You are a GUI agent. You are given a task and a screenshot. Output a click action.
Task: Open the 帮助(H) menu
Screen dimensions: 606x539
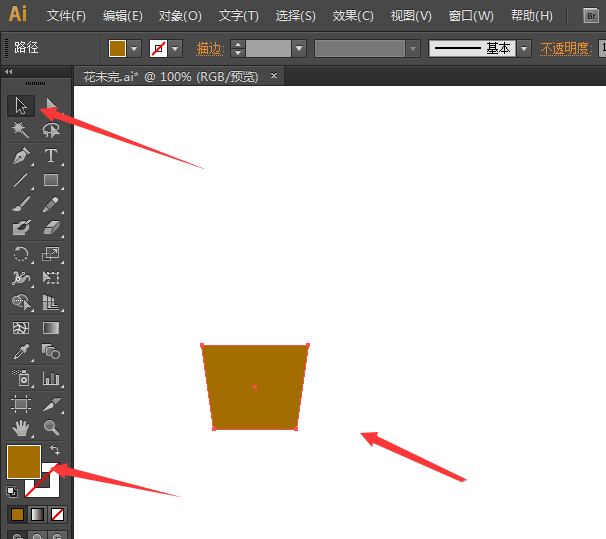(531, 16)
